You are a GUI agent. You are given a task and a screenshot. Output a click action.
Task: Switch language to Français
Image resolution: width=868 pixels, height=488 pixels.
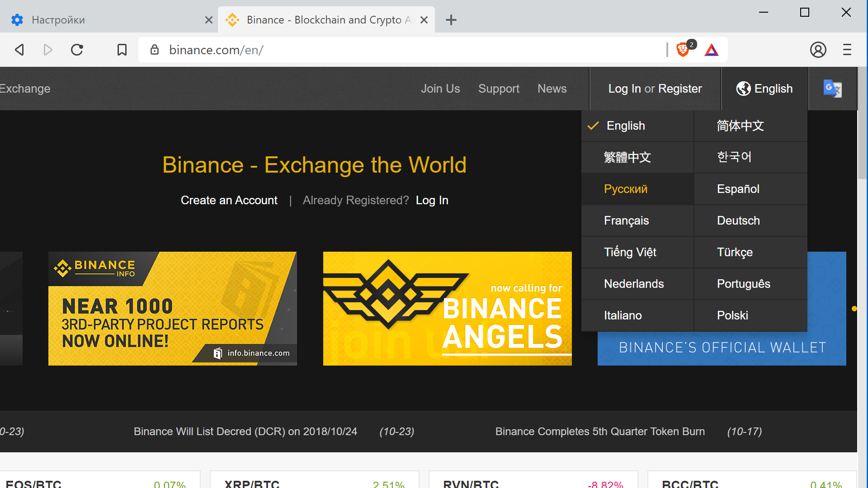point(637,221)
